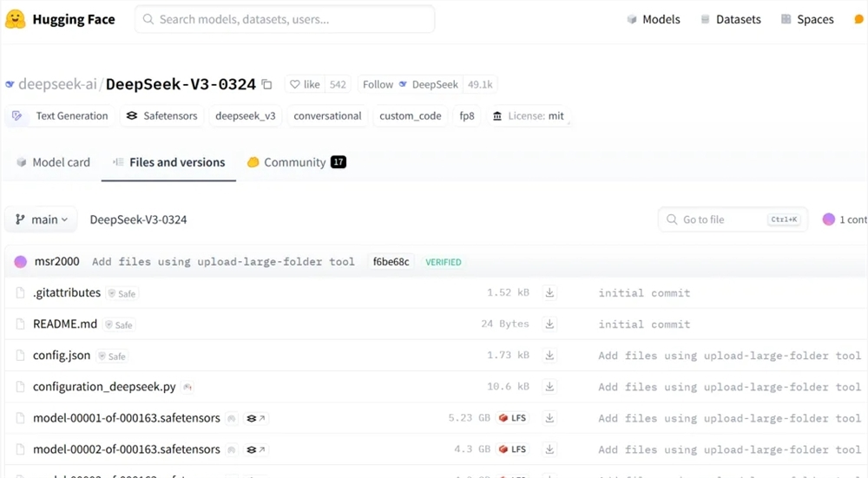
Task: Click the DeepSeek-V3-0324 breadcrumb path
Action: 138,219
